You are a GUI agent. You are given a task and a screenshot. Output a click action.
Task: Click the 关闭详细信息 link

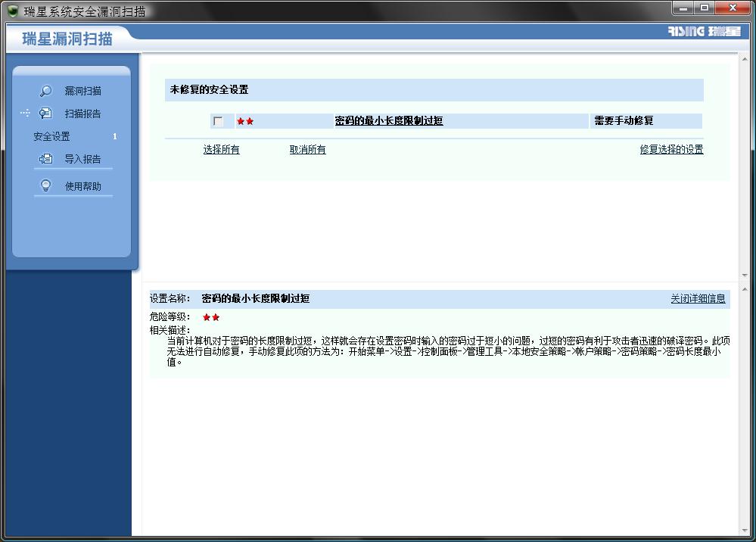698,299
